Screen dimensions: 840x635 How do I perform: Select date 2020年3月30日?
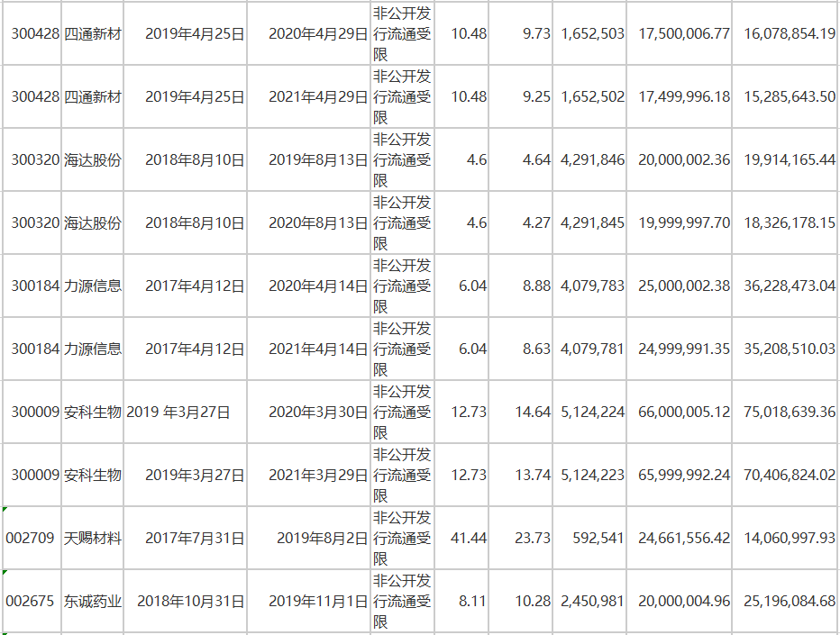(308, 412)
